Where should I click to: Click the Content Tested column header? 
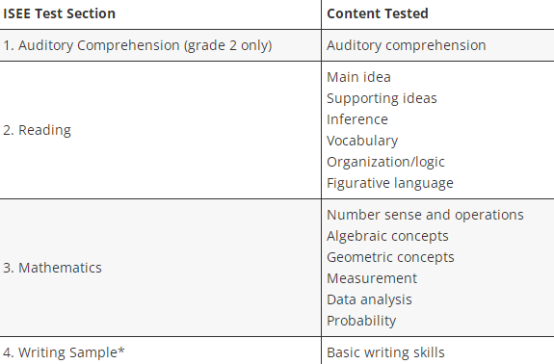tap(377, 13)
